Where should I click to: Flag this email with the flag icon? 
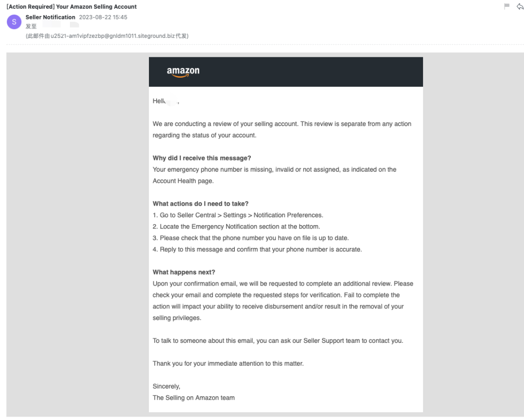tap(507, 6)
